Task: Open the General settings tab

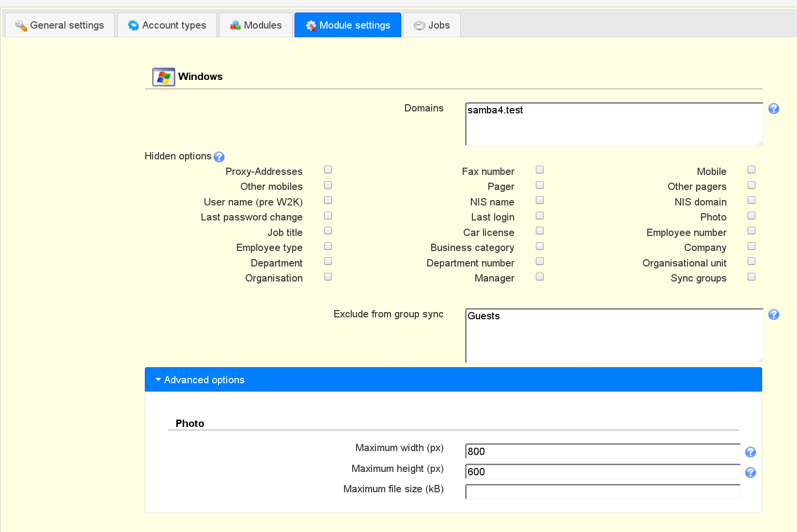Action: 60,25
